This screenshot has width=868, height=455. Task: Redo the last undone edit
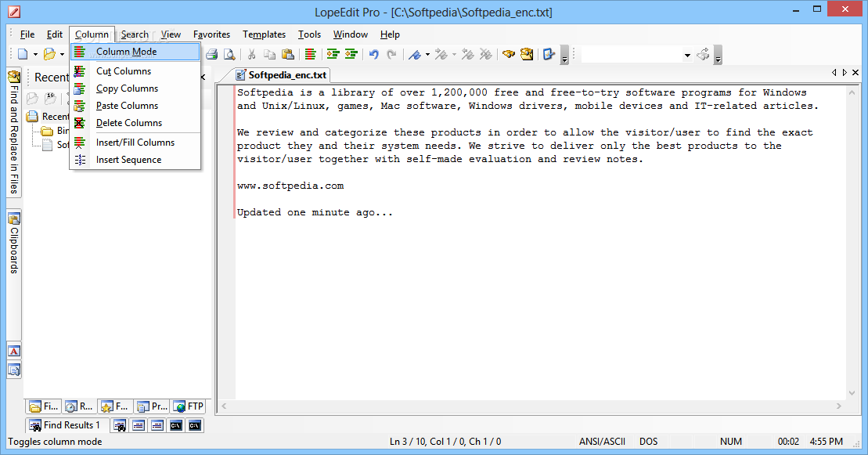[391, 54]
